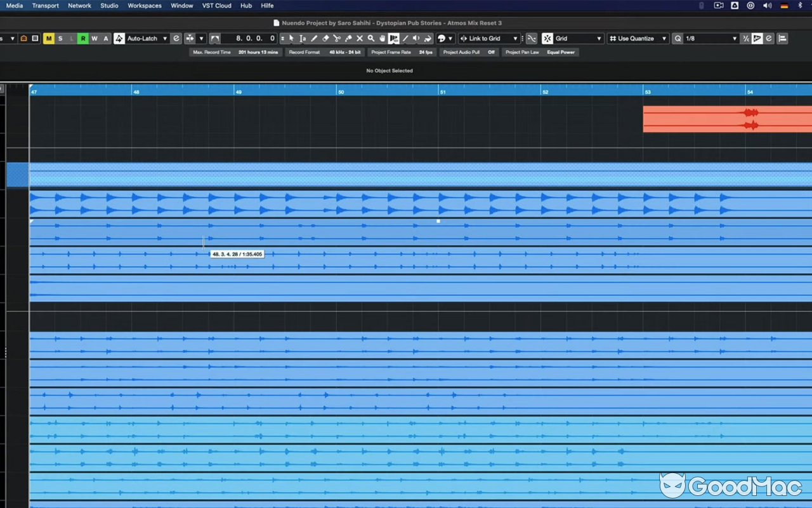Click the Use Quantize button
The width and height of the screenshot is (812, 508).
click(636, 38)
